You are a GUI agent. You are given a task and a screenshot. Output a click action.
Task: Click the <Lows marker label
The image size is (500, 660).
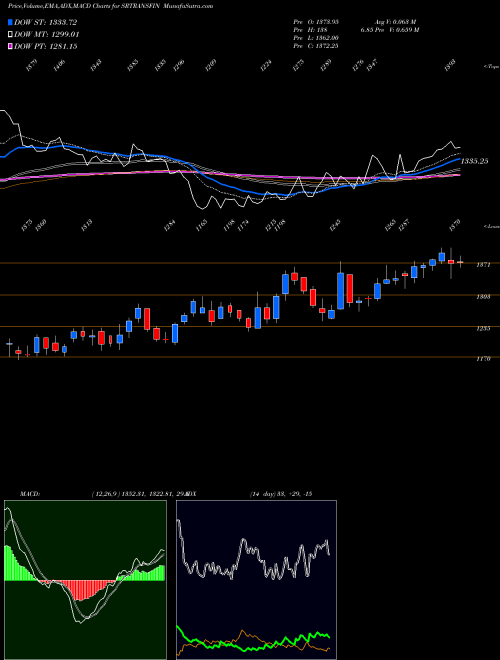click(x=491, y=226)
